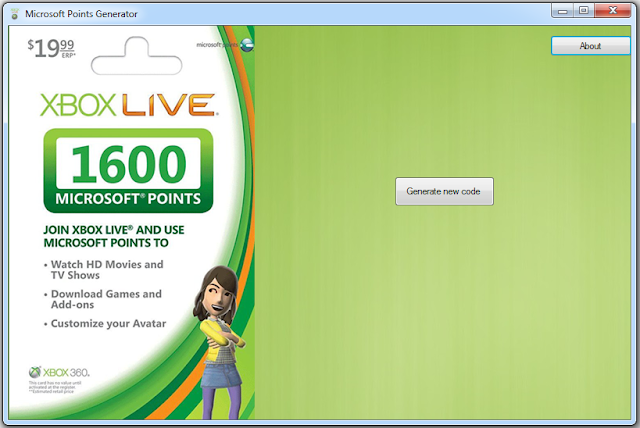Click the "Watch HD Movies and TV Shows" text
The height and width of the screenshot is (428, 640).
(x=107, y=270)
